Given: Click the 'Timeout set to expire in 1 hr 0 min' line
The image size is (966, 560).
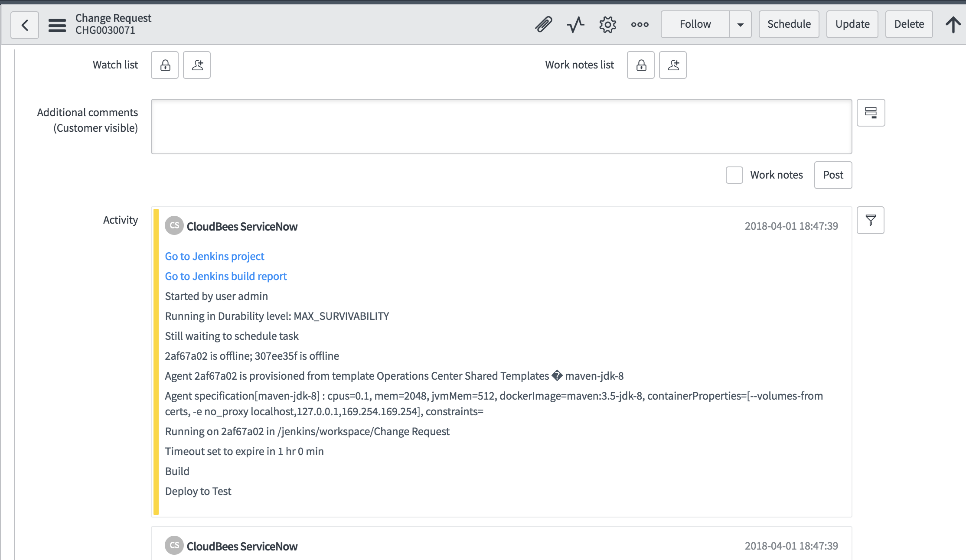Looking at the screenshot, I should pyautogui.click(x=244, y=451).
